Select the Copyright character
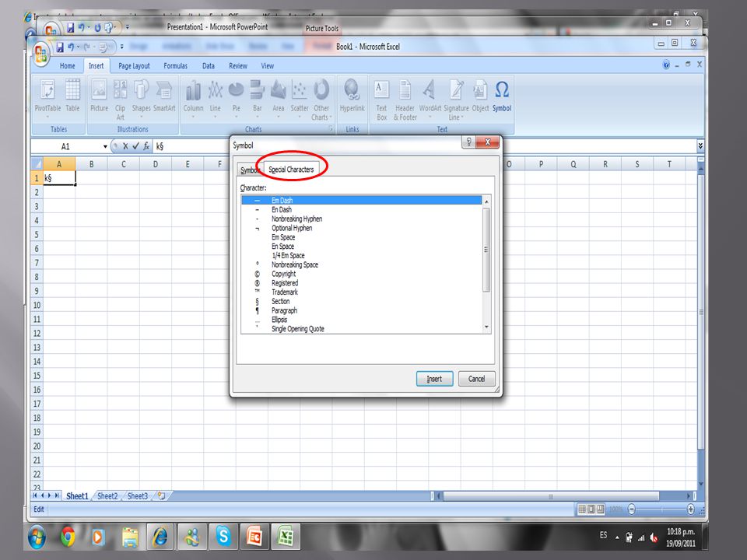747x560 pixels. click(x=362, y=274)
